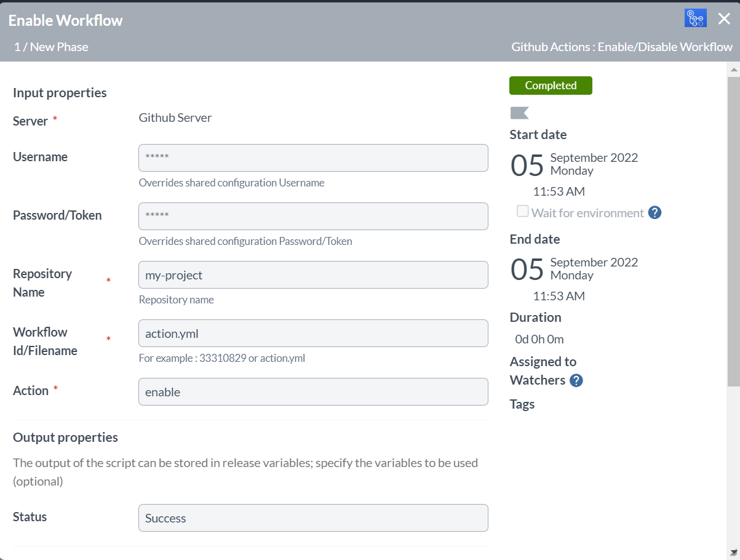Click the end date day number 05

tap(527, 270)
